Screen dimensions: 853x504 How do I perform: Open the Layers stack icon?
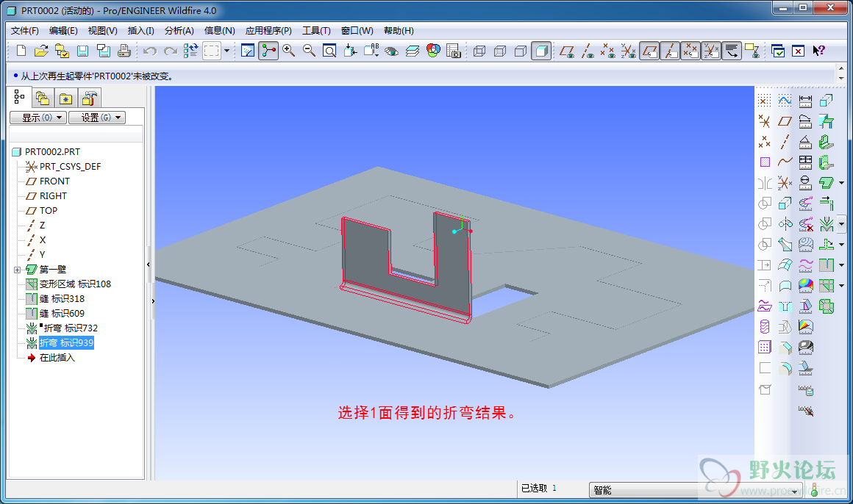coord(413,51)
